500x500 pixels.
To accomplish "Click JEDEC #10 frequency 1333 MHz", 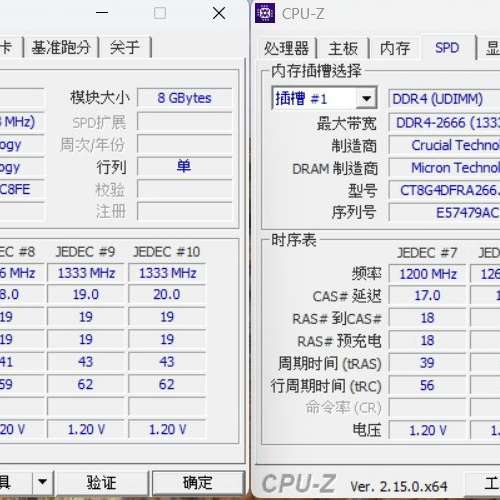I will (167, 273).
